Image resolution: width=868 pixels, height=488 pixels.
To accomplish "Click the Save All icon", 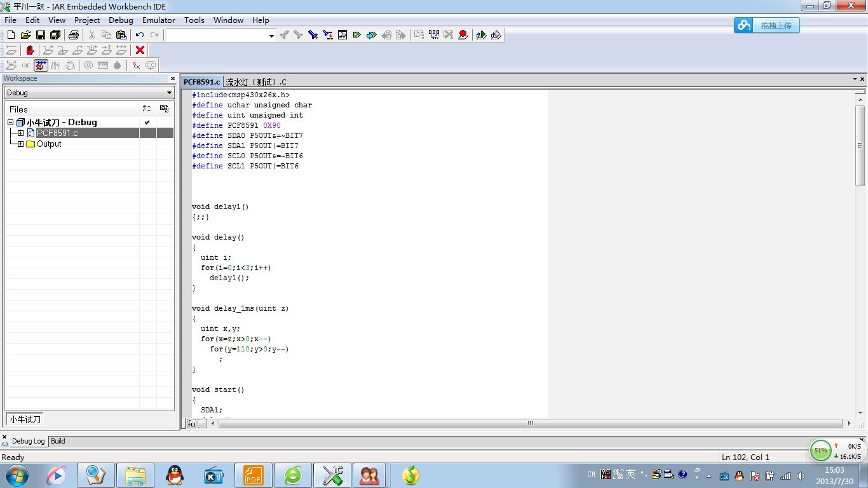I will [55, 35].
